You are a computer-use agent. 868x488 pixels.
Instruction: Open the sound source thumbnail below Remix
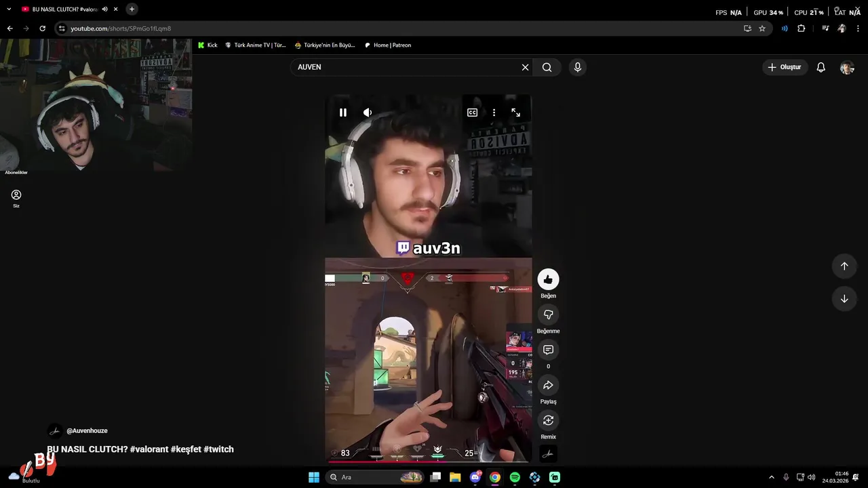[x=548, y=454]
